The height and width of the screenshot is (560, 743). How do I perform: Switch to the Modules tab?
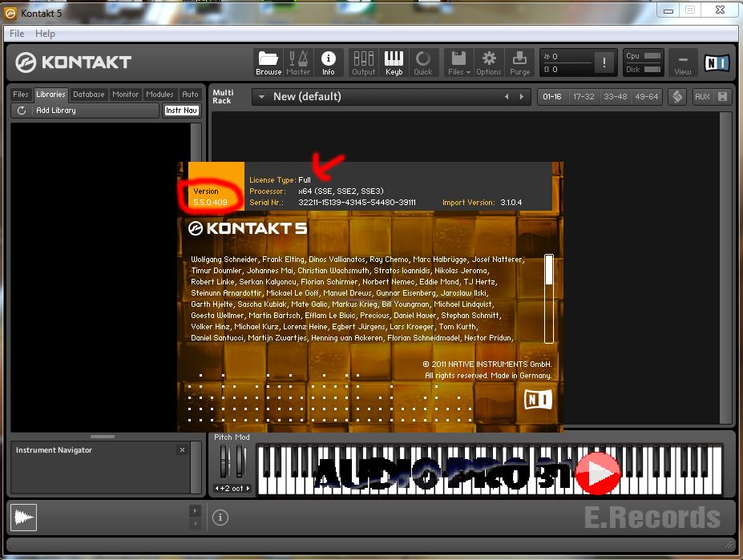coord(160,95)
